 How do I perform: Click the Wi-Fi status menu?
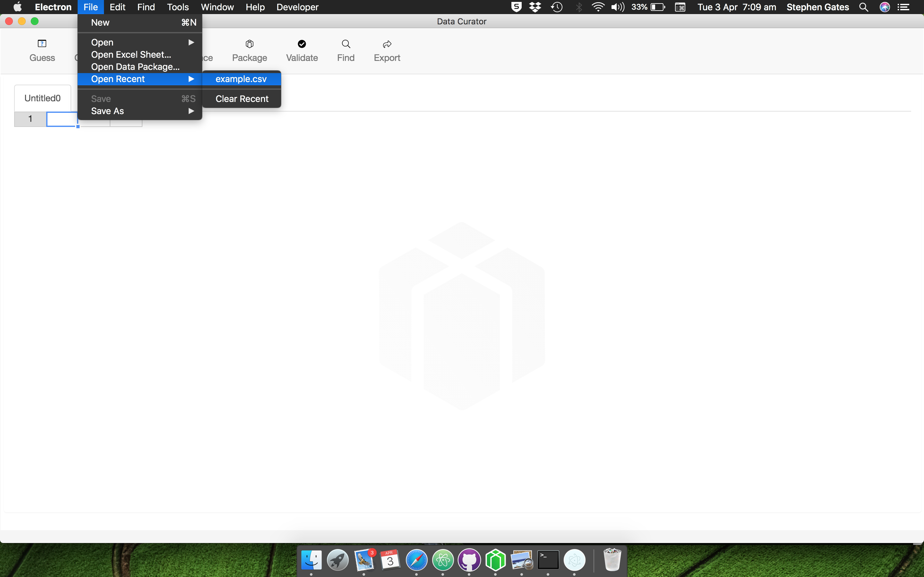[597, 7]
